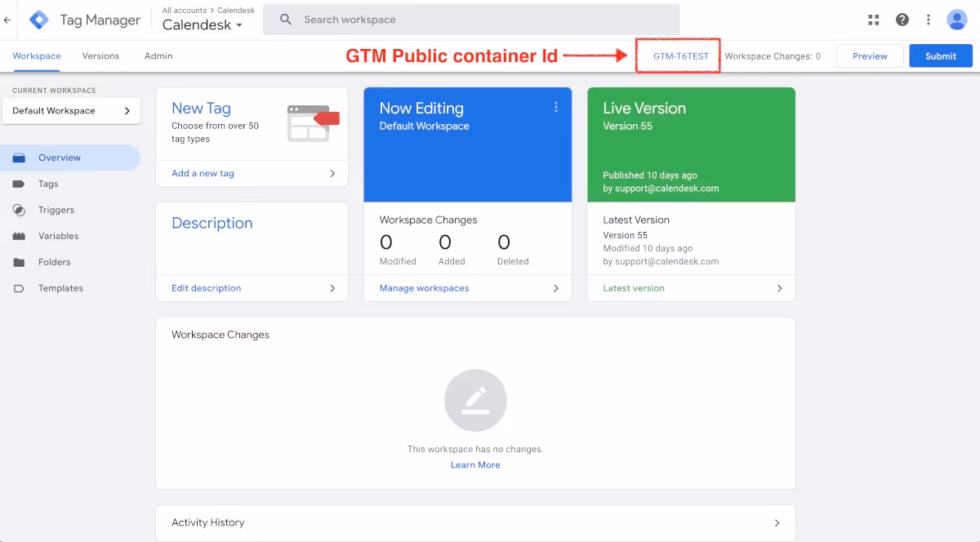Open the Admin tab
980x542 pixels.
(x=158, y=56)
